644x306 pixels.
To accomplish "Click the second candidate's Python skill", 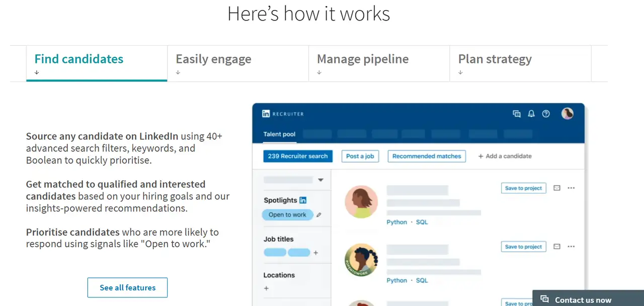I will [x=397, y=280].
